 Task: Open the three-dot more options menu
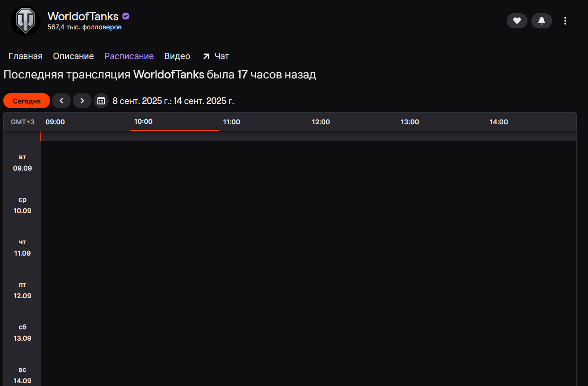click(565, 21)
